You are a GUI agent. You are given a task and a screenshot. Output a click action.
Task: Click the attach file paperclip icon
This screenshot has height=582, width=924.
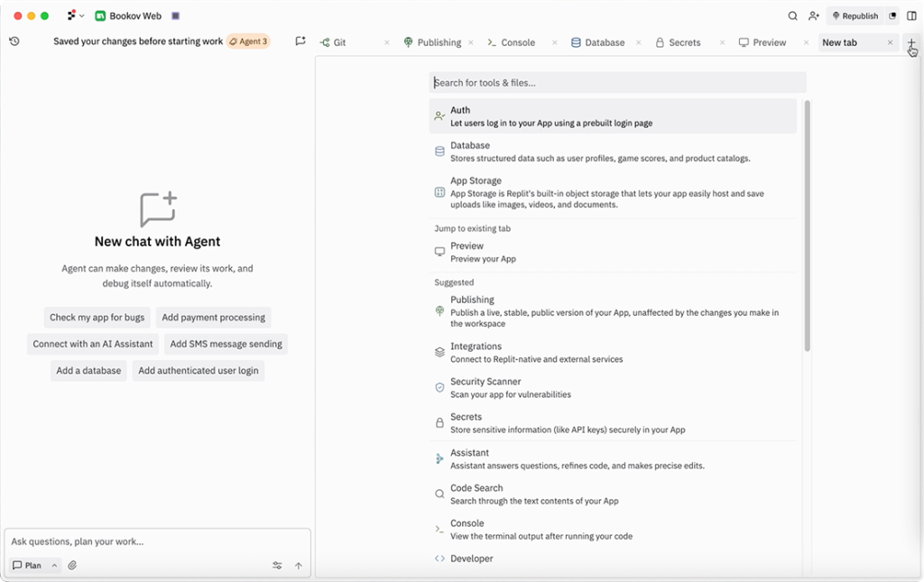click(72, 566)
